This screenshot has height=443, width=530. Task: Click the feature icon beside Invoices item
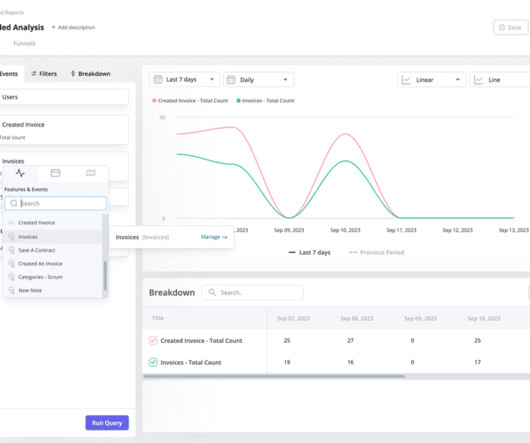coord(11,237)
